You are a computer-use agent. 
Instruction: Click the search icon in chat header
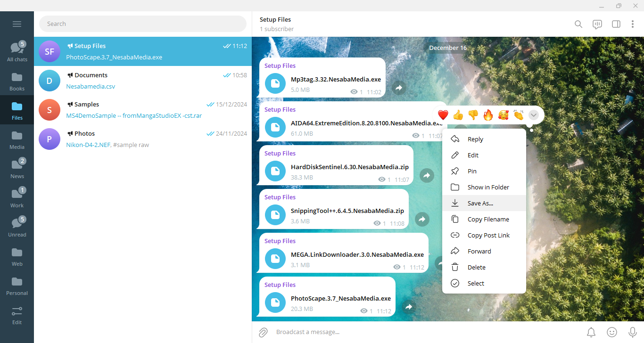pyautogui.click(x=578, y=24)
